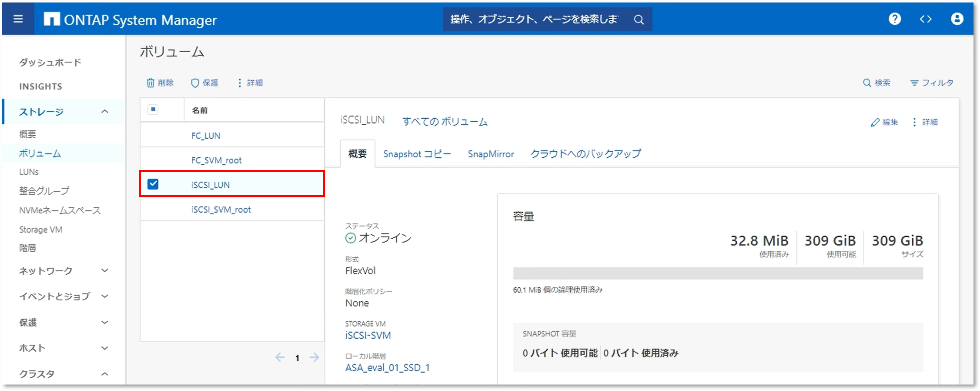Open 階層 in sidebar

click(x=27, y=248)
